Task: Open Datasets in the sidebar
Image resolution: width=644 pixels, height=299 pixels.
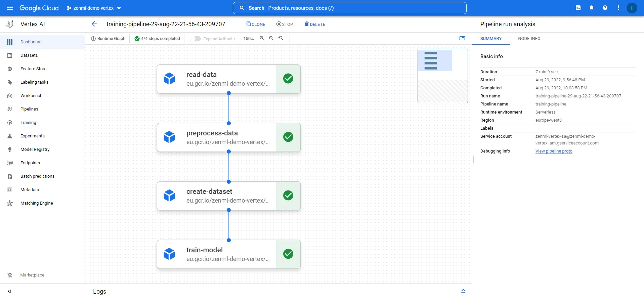Action: (x=42, y=55)
